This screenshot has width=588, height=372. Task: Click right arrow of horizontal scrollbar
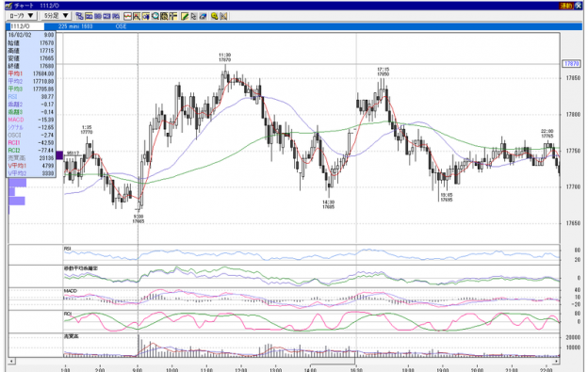point(557,361)
